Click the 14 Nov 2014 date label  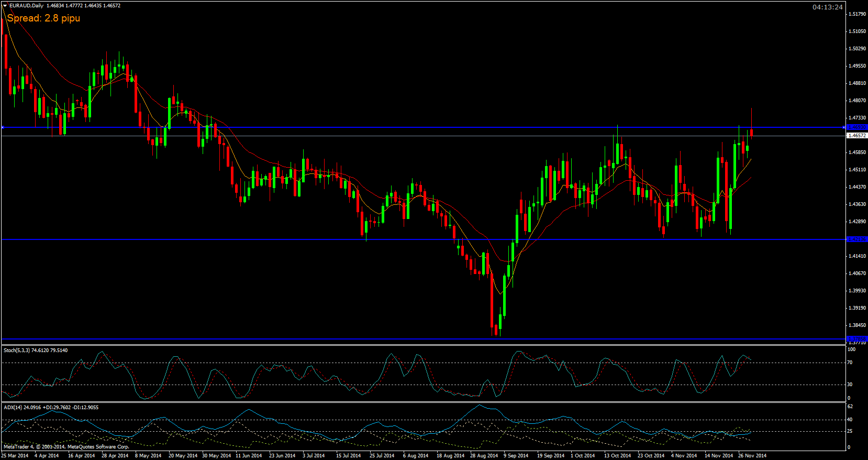click(719, 456)
